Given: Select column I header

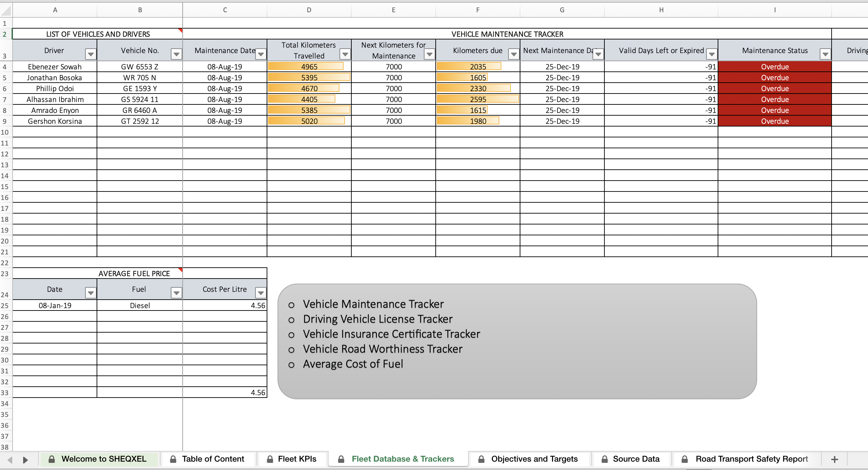Looking at the screenshot, I should pos(775,10).
